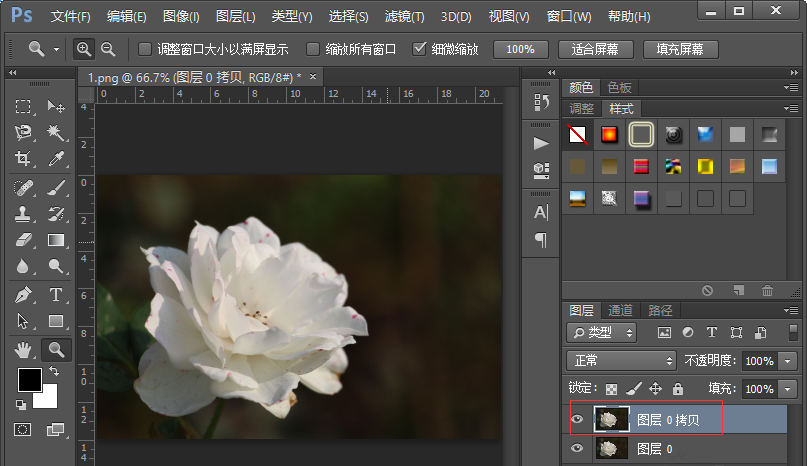Choose the Hand tool

coord(23,349)
